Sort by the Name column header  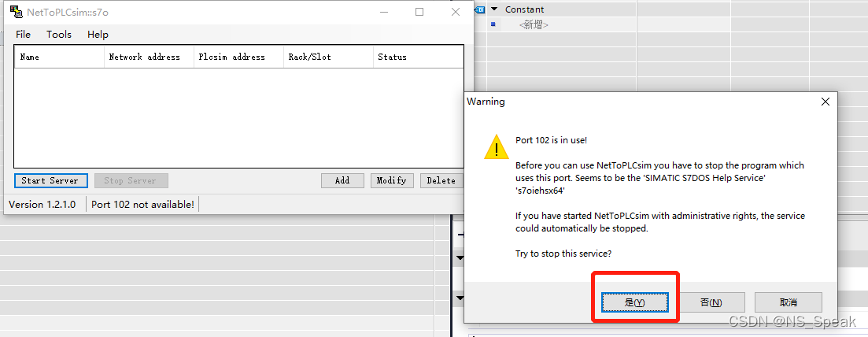(59, 57)
